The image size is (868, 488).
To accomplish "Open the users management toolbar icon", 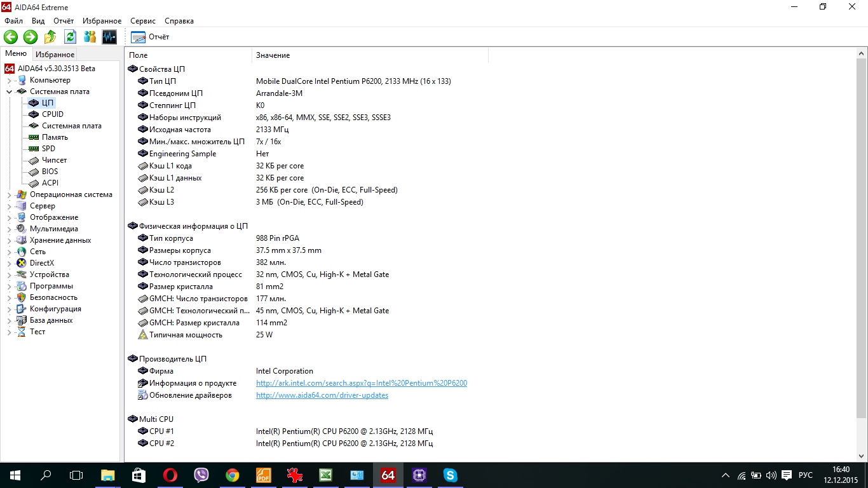I will [x=90, y=37].
